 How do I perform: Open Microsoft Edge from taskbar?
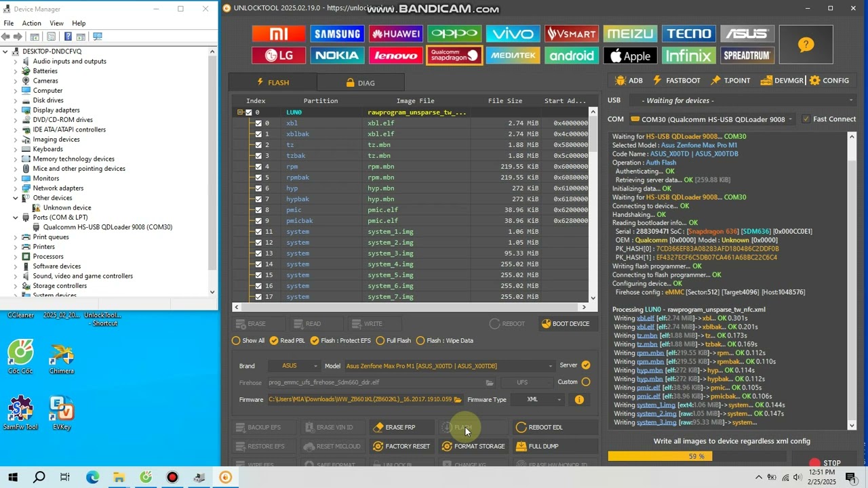92,477
